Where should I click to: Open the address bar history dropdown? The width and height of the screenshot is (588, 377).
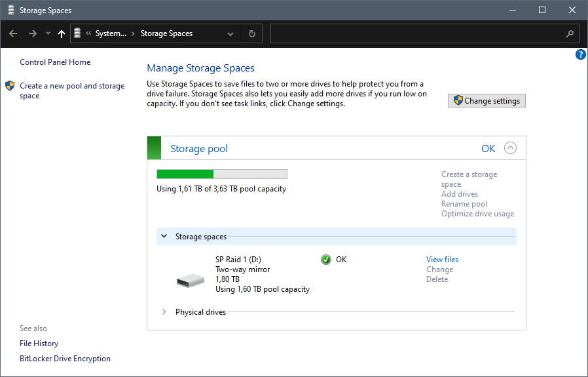230,33
